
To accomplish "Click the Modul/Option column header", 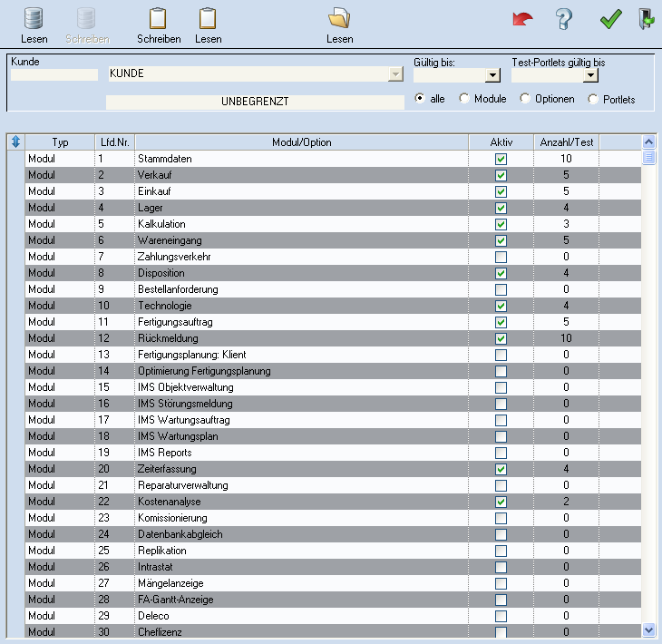I will click(x=301, y=142).
